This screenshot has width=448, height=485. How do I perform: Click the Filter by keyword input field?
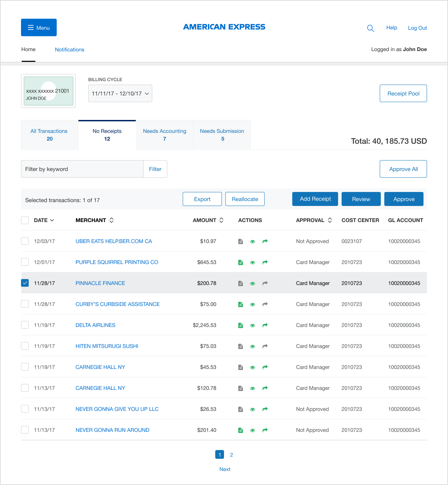(x=82, y=169)
